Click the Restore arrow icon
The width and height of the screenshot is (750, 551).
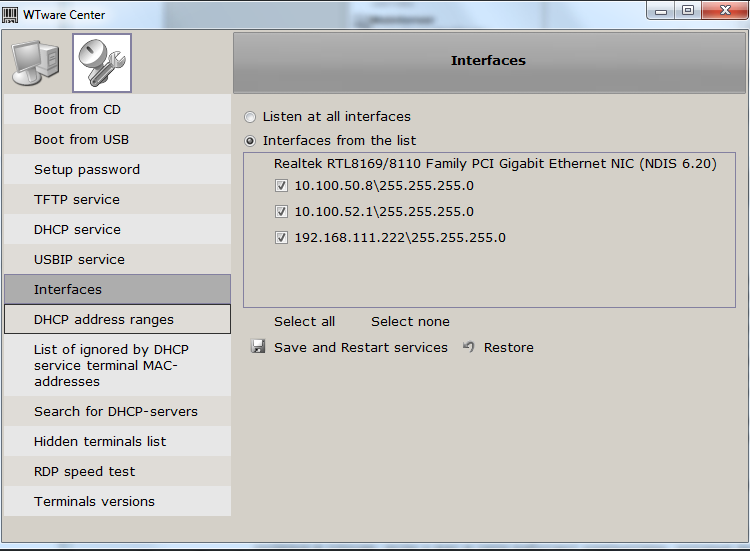point(469,347)
